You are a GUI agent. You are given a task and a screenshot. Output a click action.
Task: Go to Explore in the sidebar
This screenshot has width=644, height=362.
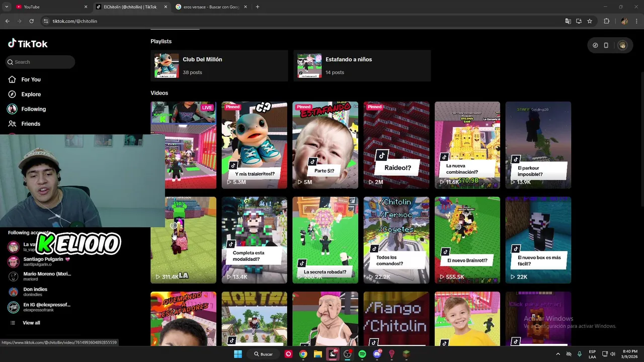click(31, 94)
